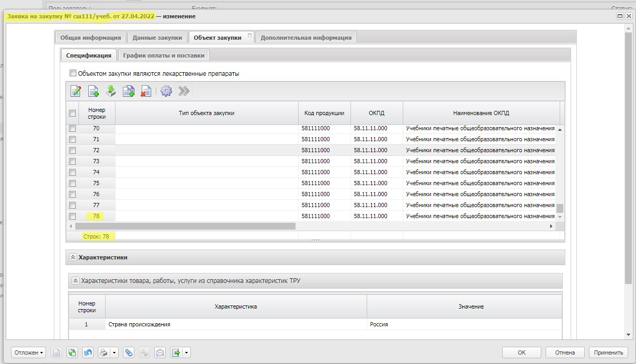Open the print options dropdown arrow
This screenshot has width=636, height=364.
(x=114, y=352)
